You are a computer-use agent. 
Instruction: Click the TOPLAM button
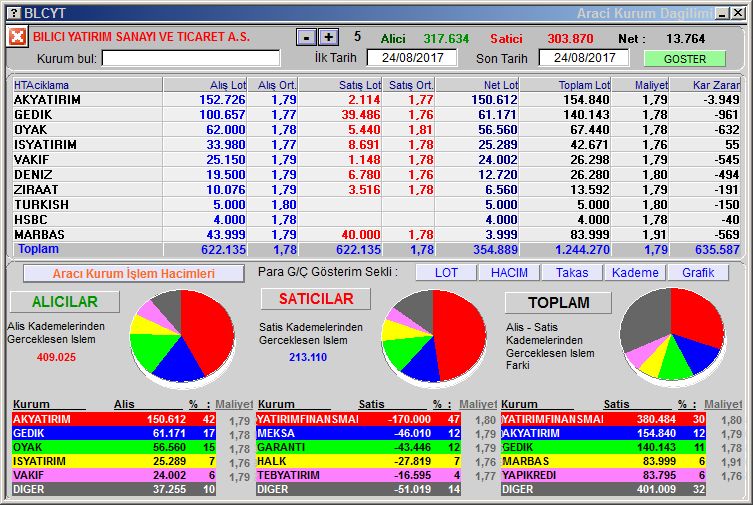coord(558,302)
